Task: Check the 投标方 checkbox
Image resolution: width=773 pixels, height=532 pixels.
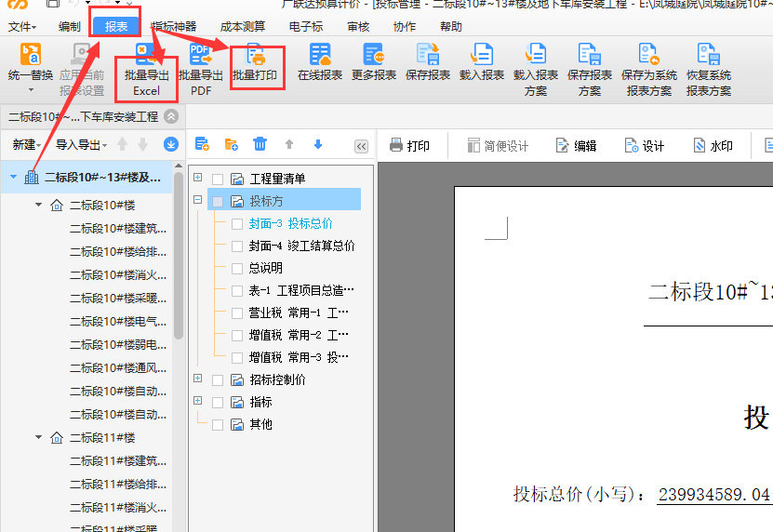Action: coord(218,201)
